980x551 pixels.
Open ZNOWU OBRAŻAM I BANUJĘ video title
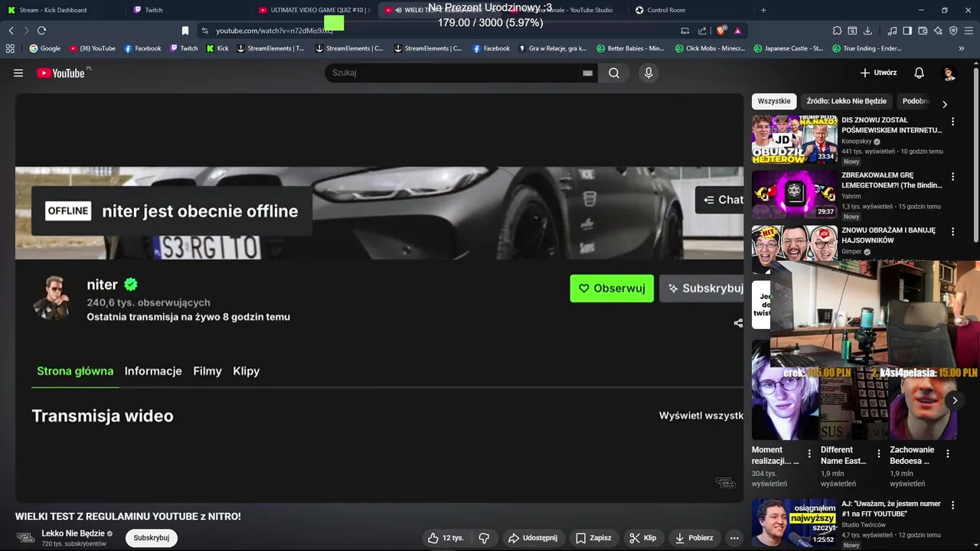pos(888,235)
